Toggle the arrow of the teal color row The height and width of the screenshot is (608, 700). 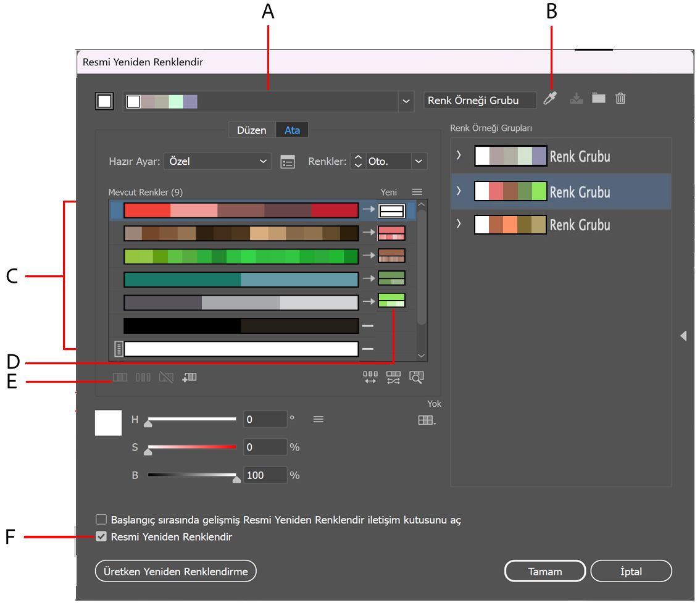point(369,278)
